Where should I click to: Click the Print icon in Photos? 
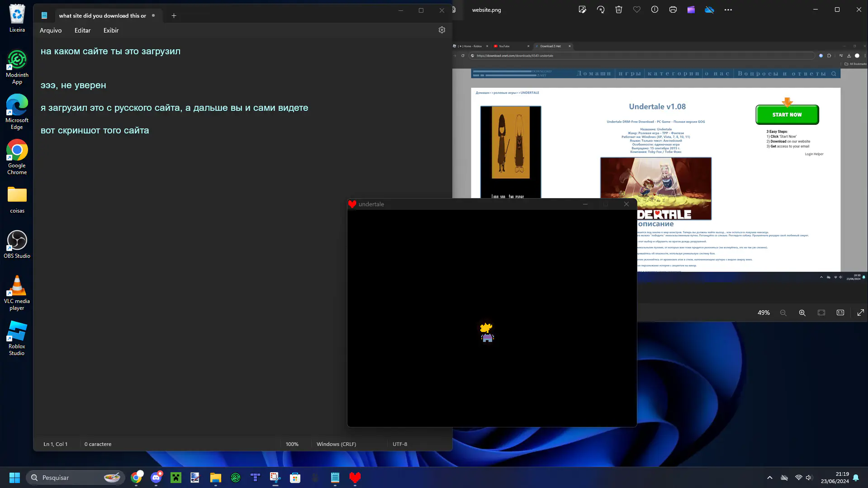click(x=673, y=9)
